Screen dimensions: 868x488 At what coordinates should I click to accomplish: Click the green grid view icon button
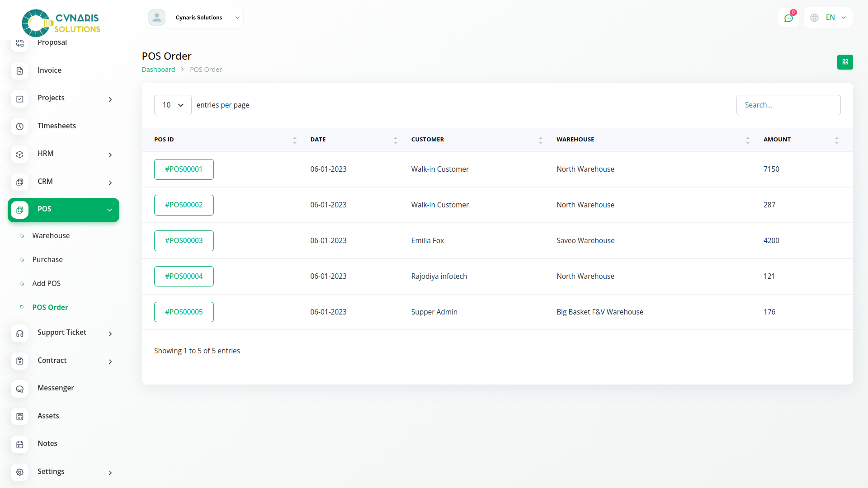click(844, 62)
